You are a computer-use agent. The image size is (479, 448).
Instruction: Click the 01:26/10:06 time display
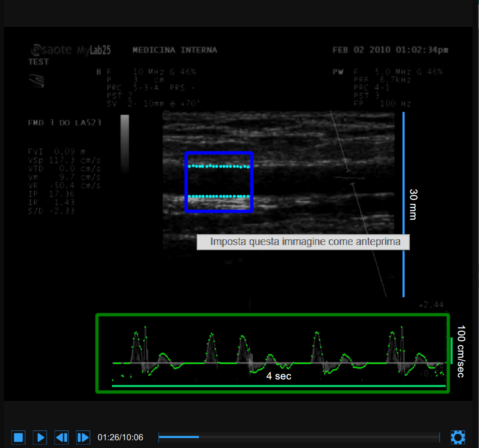120,438
